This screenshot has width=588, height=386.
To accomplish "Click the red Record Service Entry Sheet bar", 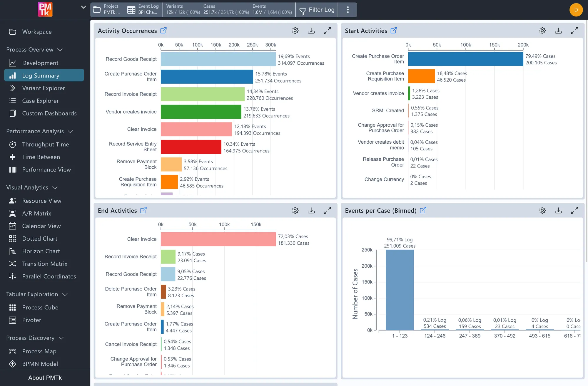I will tap(191, 147).
